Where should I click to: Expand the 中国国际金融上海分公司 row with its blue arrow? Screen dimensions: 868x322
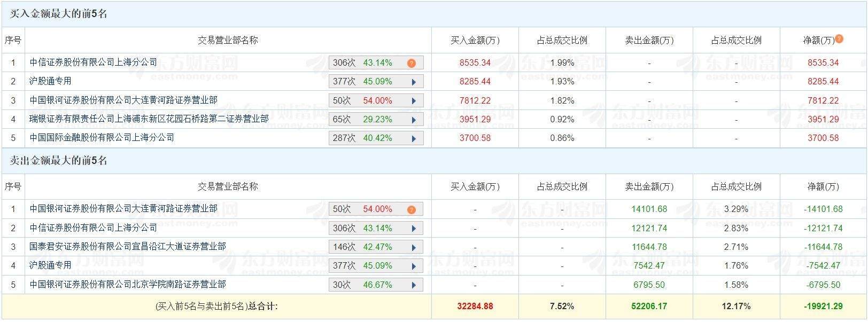(x=414, y=138)
